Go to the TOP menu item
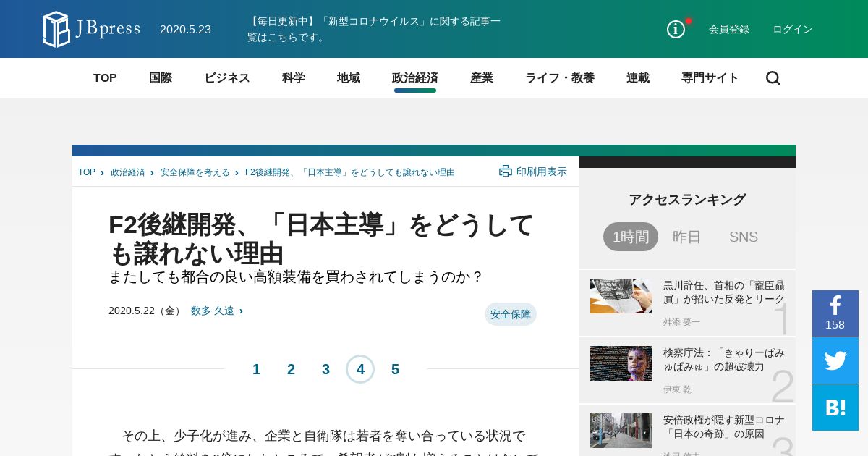Viewport: 868px width, 456px height. pyautogui.click(x=105, y=78)
